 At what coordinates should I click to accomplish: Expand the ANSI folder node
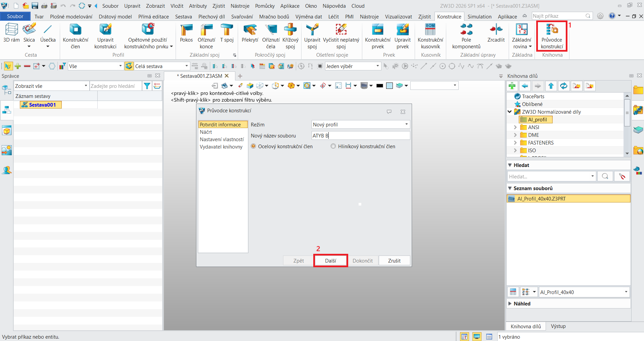click(x=515, y=127)
